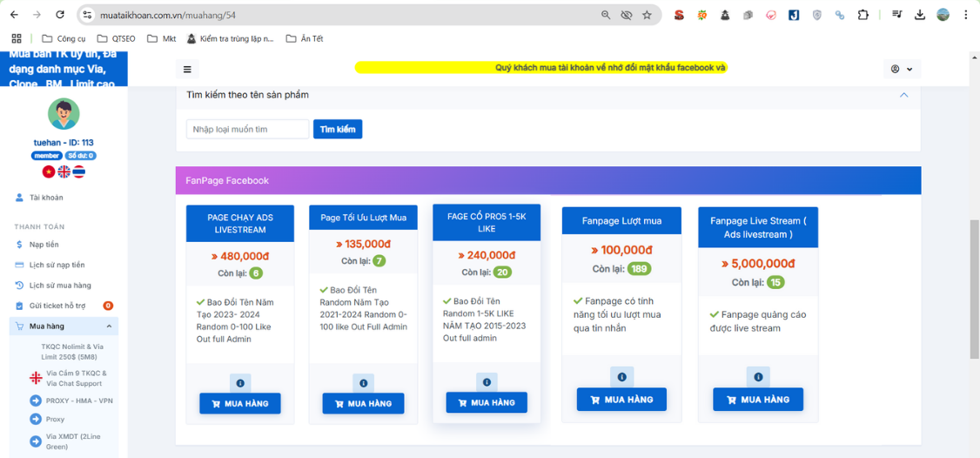Click the eye-slash tracking protection icon
This screenshot has width=980, height=458.
[x=627, y=15]
